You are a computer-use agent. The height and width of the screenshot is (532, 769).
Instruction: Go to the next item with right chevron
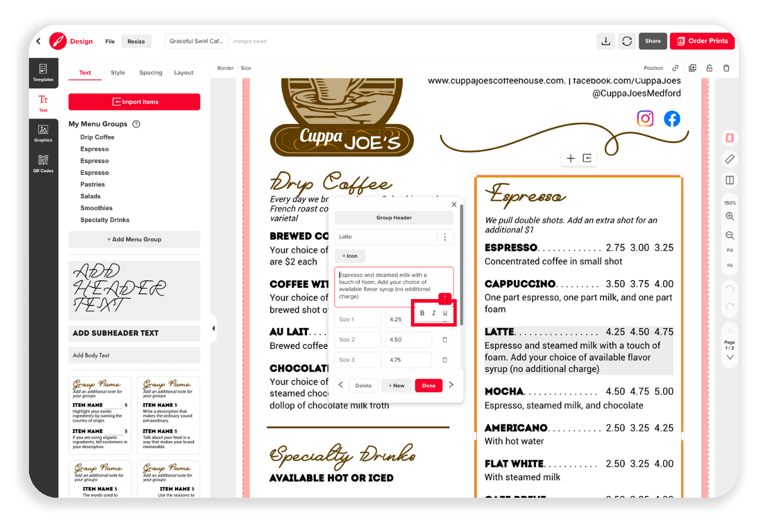point(451,385)
